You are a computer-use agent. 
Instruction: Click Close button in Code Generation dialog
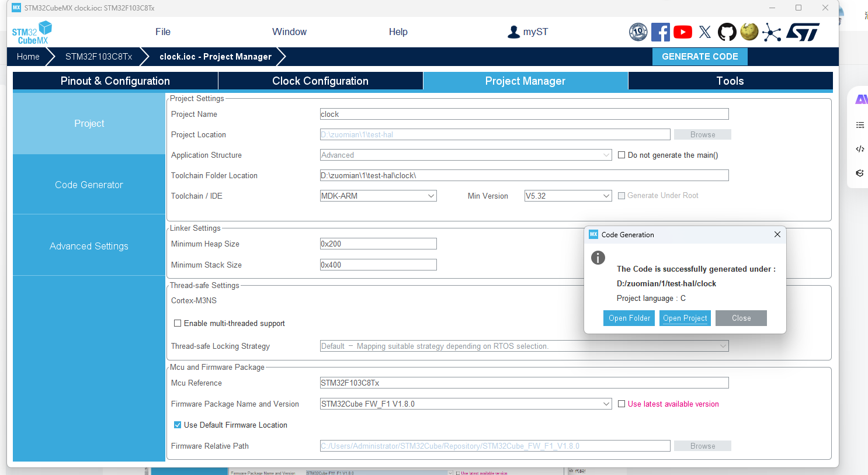[x=741, y=318]
